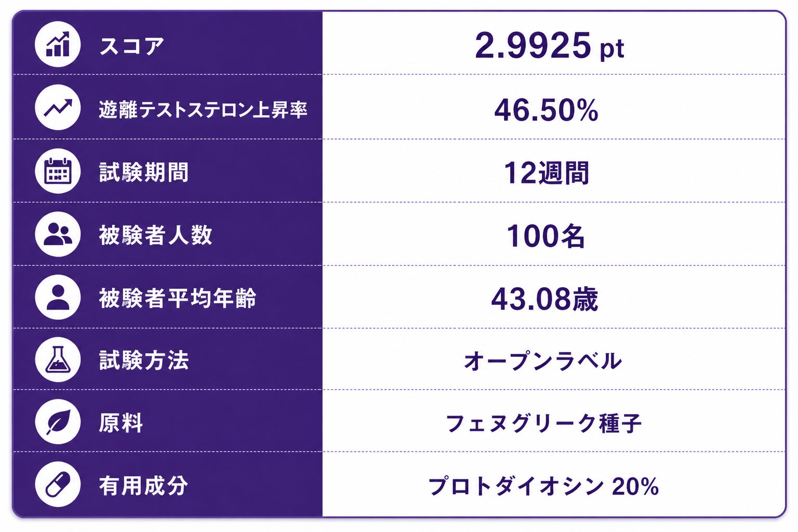
Task: Click the プロトダイオシン 20% text
Action: pyautogui.click(x=543, y=486)
